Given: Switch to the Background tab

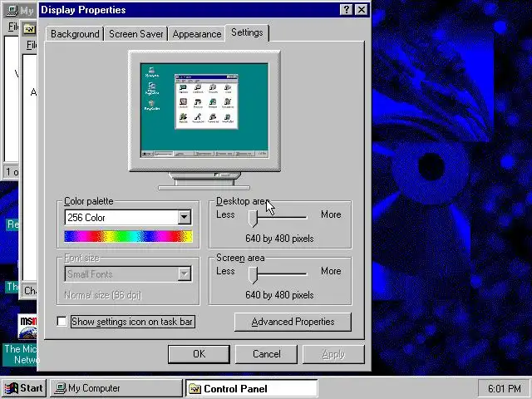Looking at the screenshot, I should [75, 34].
